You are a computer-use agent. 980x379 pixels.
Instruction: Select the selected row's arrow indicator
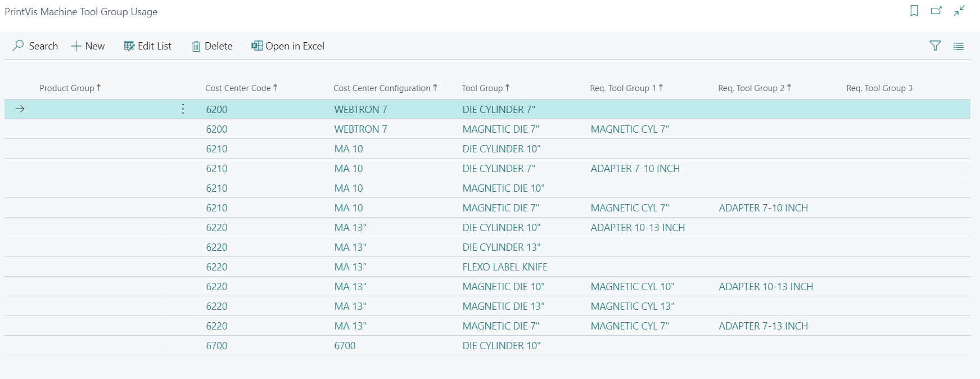pos(20,109)
